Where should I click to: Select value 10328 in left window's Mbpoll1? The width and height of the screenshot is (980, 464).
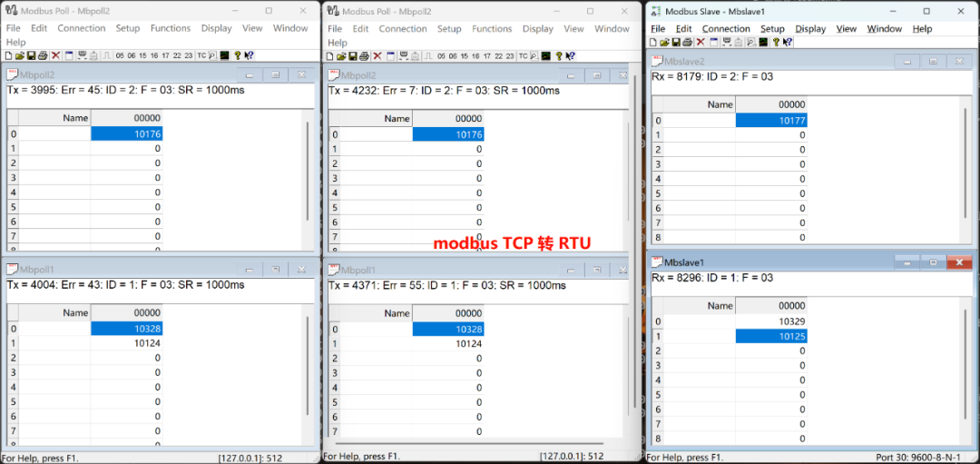pos(127,329)
